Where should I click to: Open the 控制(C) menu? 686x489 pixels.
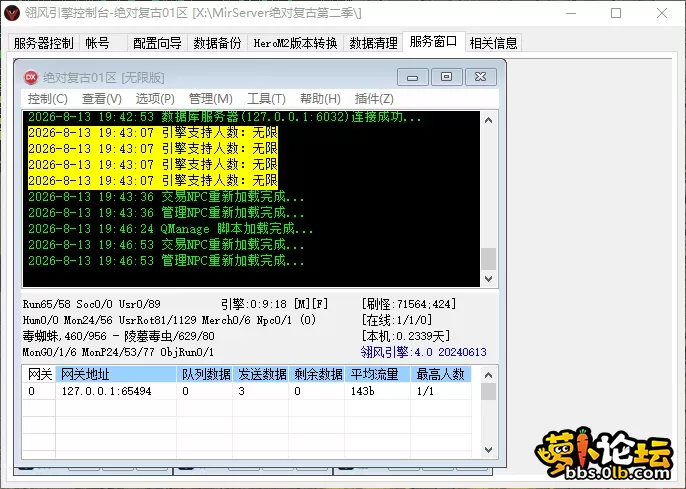point(48,99)
